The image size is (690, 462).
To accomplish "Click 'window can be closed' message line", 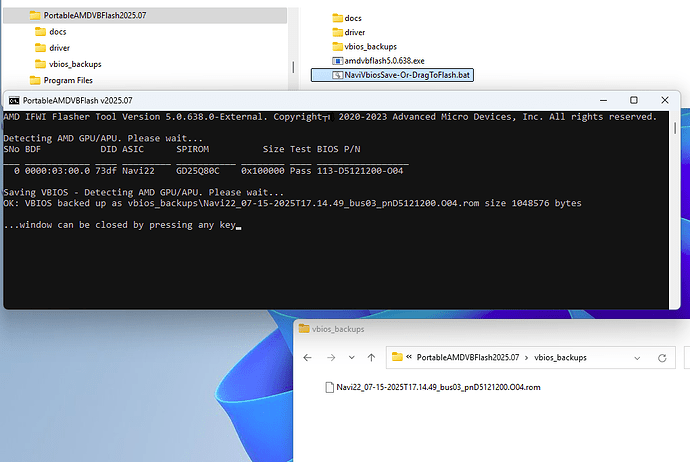I will point(120,225).
